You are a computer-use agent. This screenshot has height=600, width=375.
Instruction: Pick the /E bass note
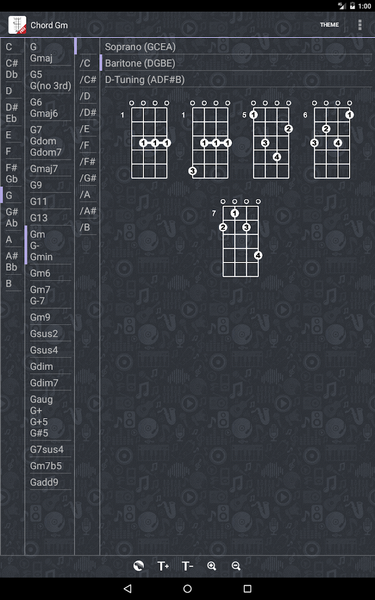88,129
